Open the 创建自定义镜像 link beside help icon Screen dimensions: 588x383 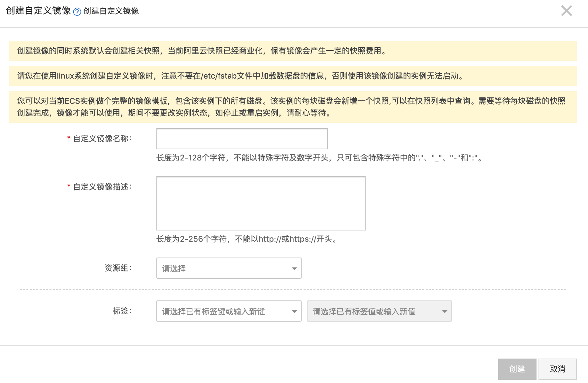[111, 11]
